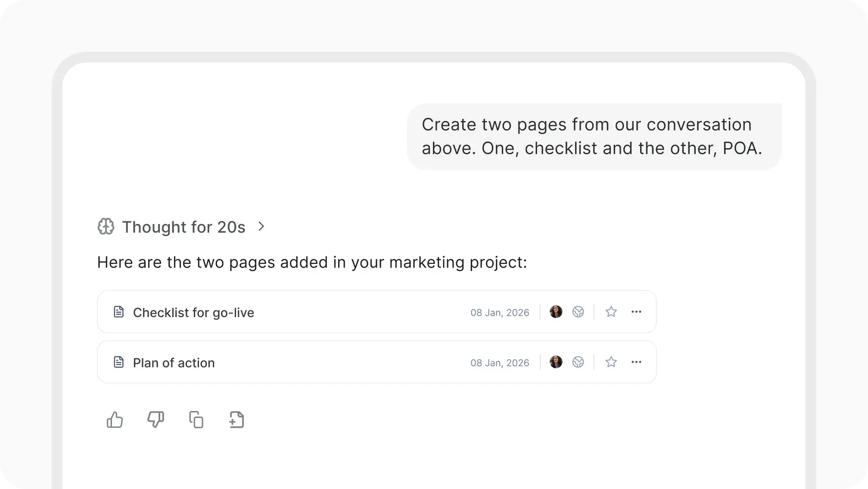Image resolution: width=868 pixels, height=489 pixels.
Task: Expand the Thought for 20s chevron
Action: pos(261,226)
